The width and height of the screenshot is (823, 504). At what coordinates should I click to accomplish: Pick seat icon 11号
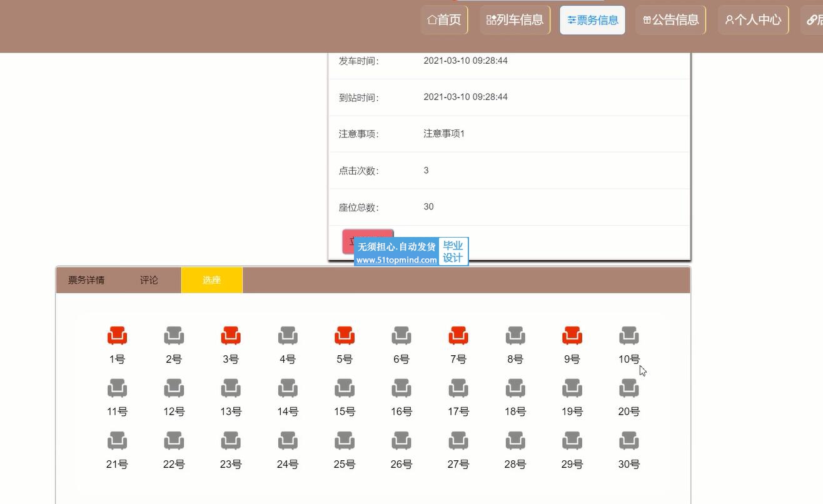coord(117,388)
